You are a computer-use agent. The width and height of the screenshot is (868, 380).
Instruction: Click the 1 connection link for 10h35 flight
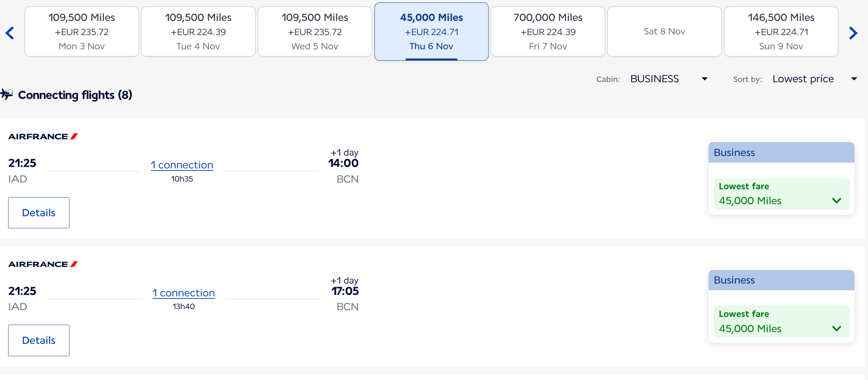[x=182, y=165]
